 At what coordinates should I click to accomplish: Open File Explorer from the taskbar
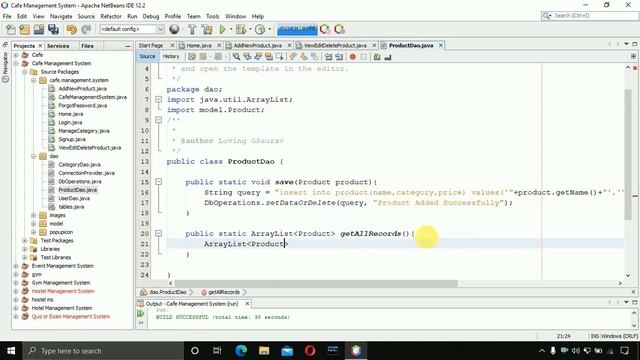click(x=264, y=351)
